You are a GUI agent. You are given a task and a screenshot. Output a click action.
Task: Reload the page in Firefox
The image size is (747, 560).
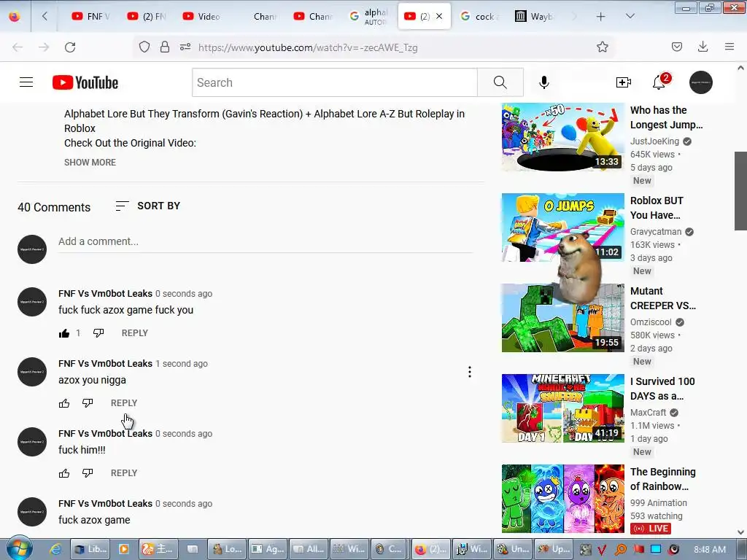[x=70, y=47]
